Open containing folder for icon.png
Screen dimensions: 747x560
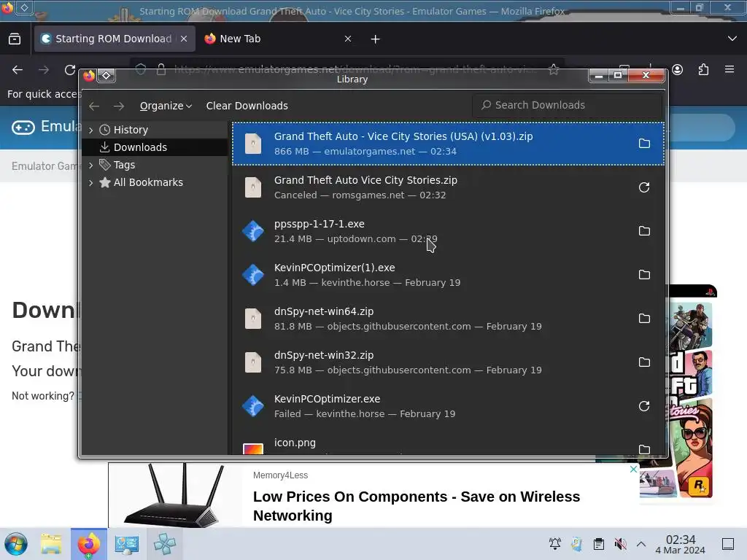(x=644, y=449)
